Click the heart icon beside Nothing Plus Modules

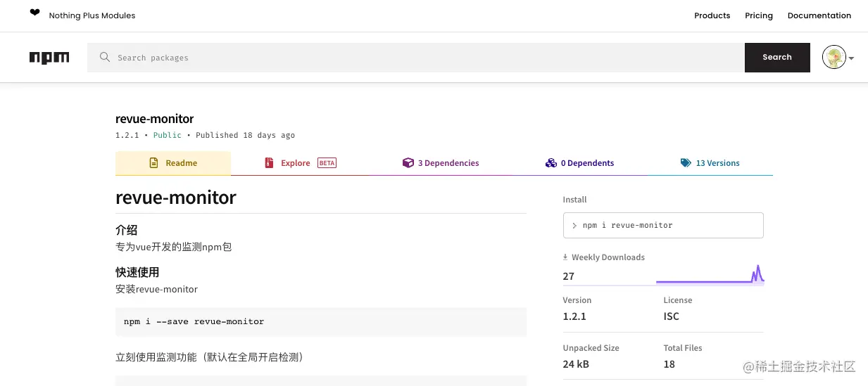point(34,13)
